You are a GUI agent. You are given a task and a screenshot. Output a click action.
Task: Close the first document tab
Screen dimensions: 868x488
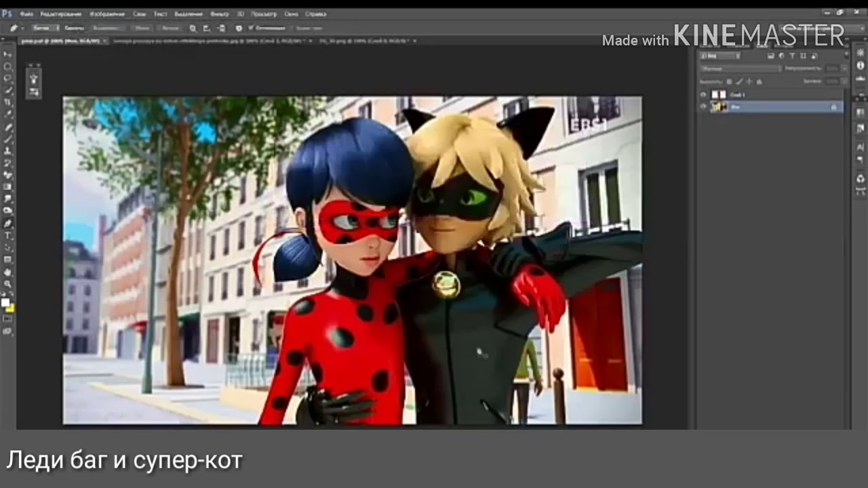105,41
